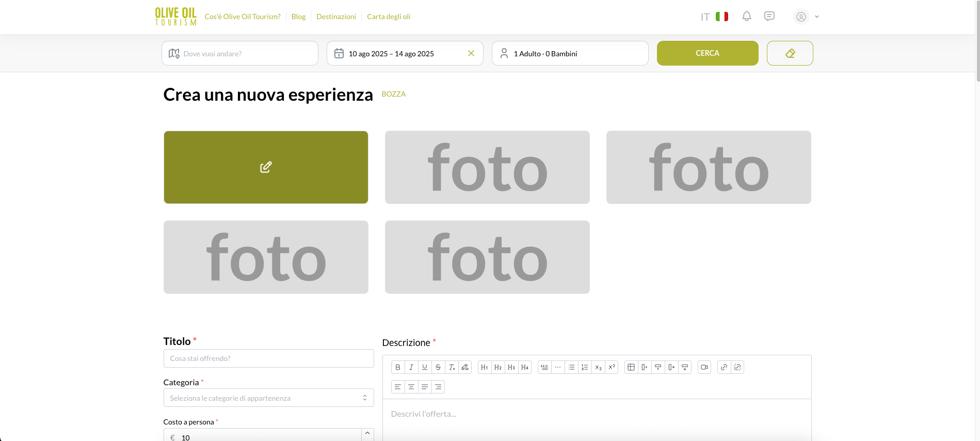Open the notifications bell

747,17
